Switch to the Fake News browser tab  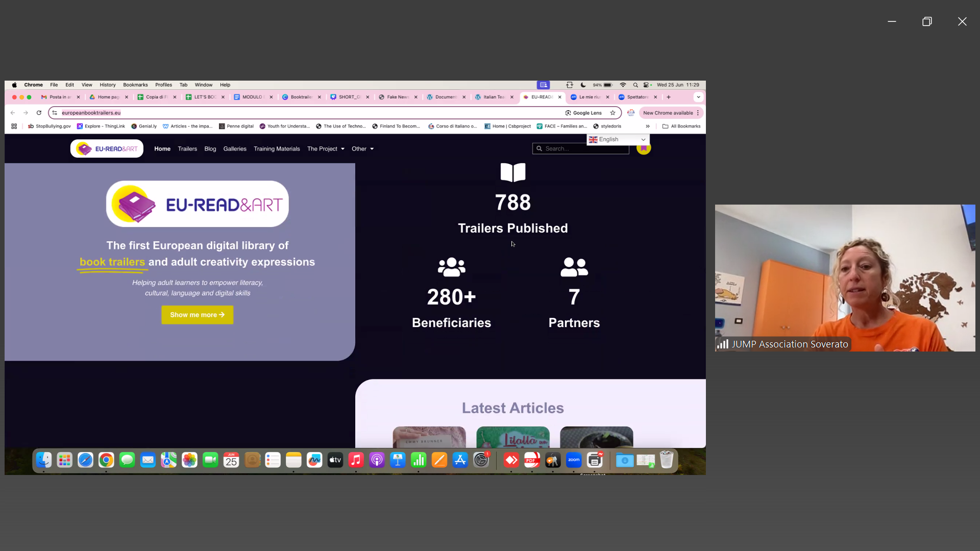pos(397,97)
